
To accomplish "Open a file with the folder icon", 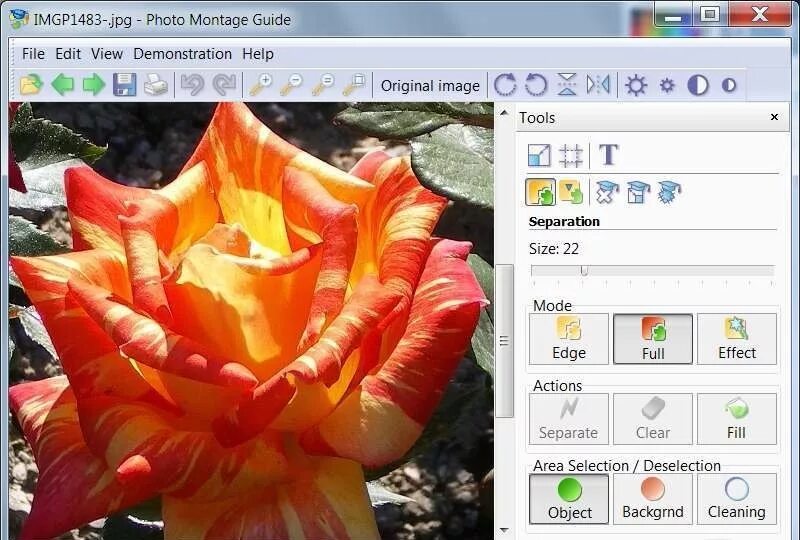I will 31,85.
